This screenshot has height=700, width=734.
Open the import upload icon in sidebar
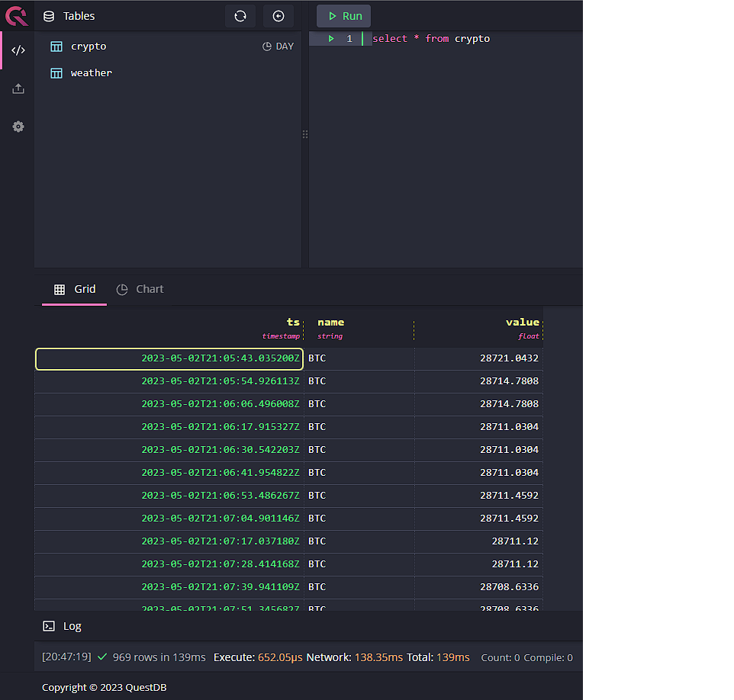coord(18,88)
